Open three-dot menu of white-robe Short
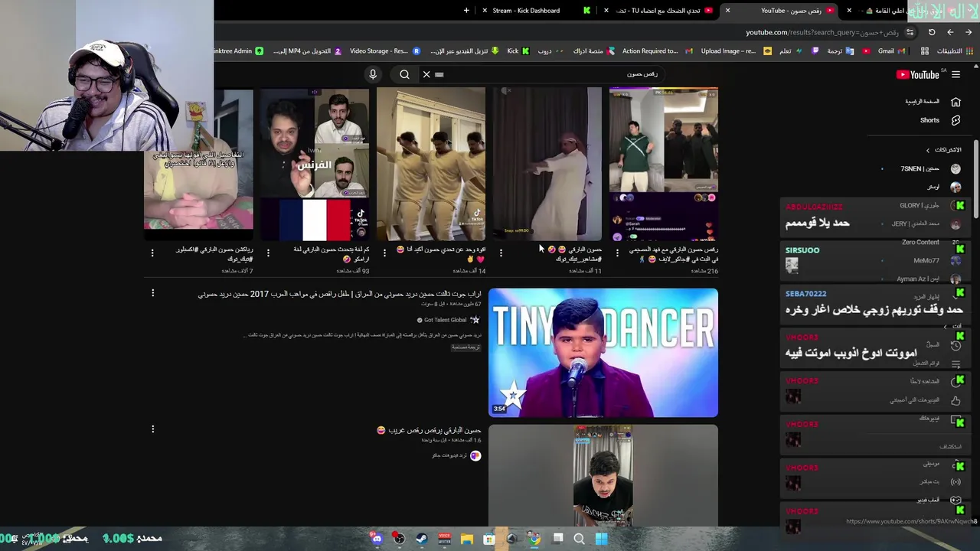 pos(501,253)
